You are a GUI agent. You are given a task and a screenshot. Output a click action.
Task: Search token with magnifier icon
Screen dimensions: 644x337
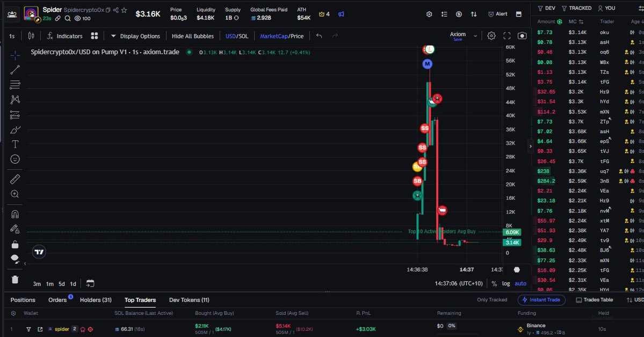pos(68,18)
